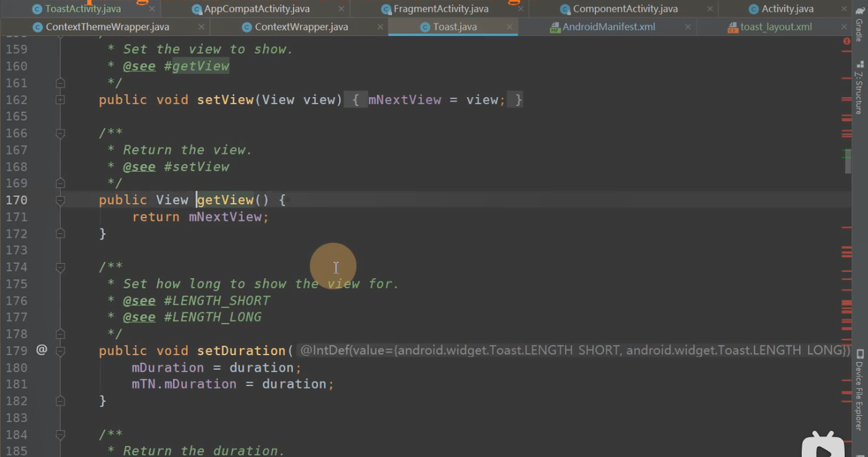Click line number 183 in the gutter
This screenshot has height=457, width=868.
[16, 418]
